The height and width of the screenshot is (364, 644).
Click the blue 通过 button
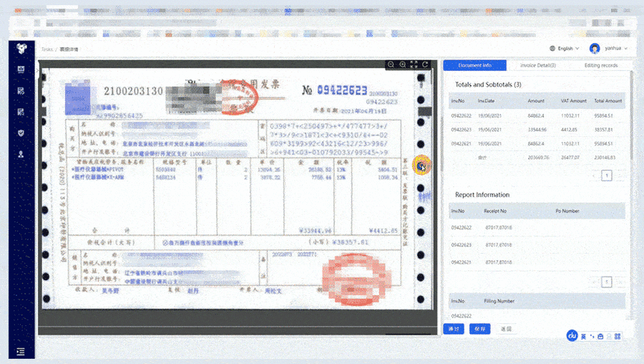[x=454, y=329]
